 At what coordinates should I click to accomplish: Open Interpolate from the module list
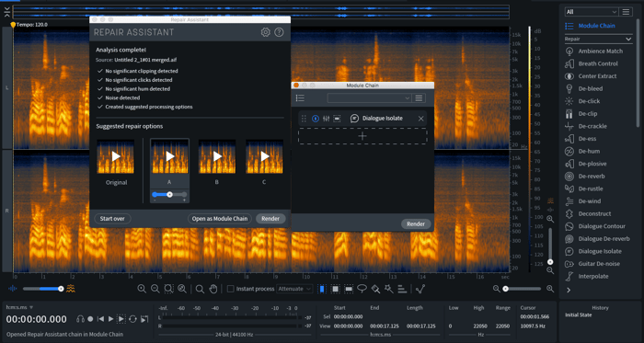click(593, 276)
